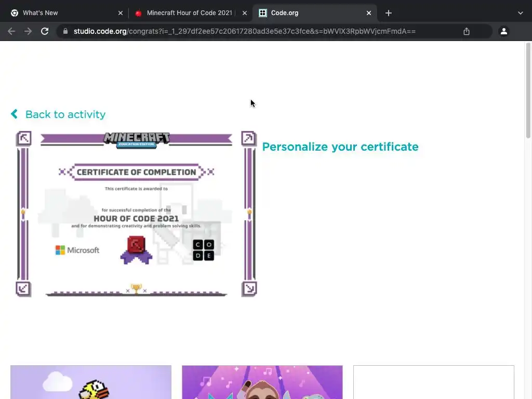Click the address bar URL
The height and width of the screenshot is (399, 532).
point(244,31)
